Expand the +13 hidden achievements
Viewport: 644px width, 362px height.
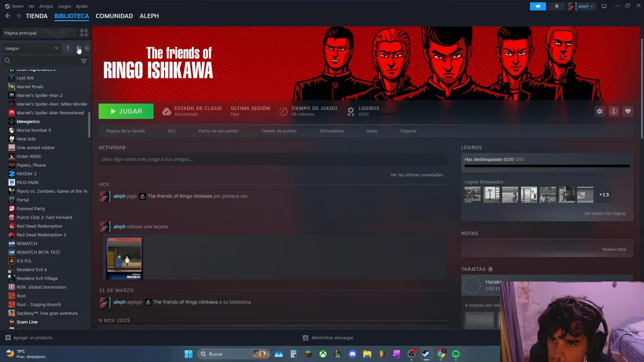[604, 195]
